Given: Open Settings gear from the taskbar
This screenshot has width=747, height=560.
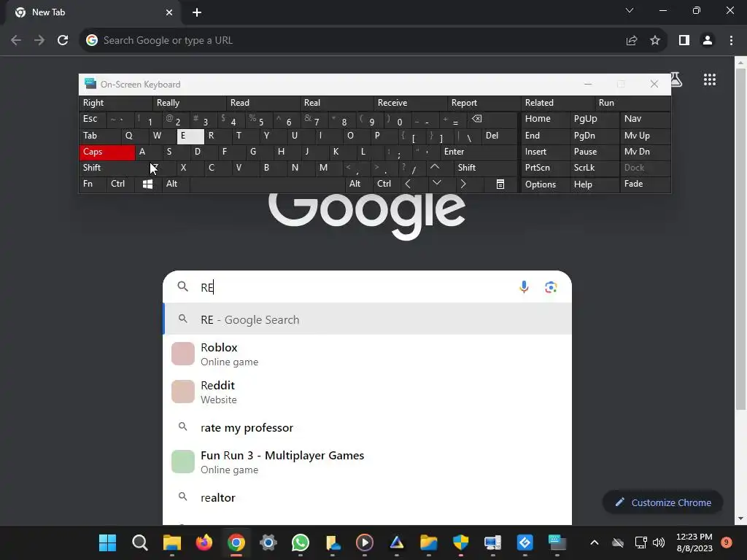Looking at the screenshot, I should click(x=268, y=542).
